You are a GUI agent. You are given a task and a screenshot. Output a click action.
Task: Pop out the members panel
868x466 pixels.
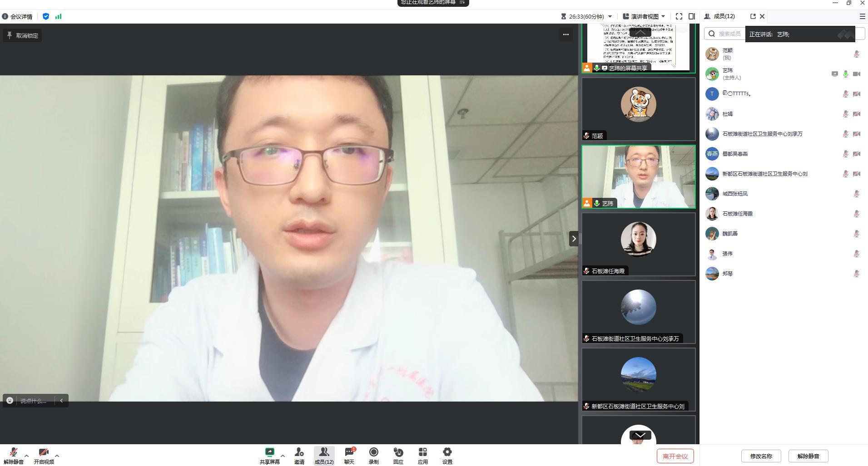(753, 16)
